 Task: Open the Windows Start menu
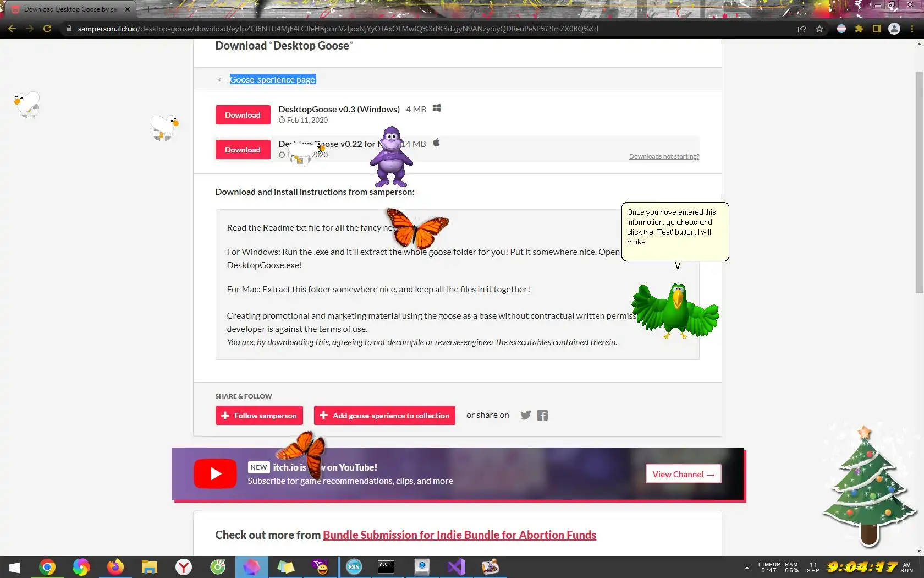point(15,567)
